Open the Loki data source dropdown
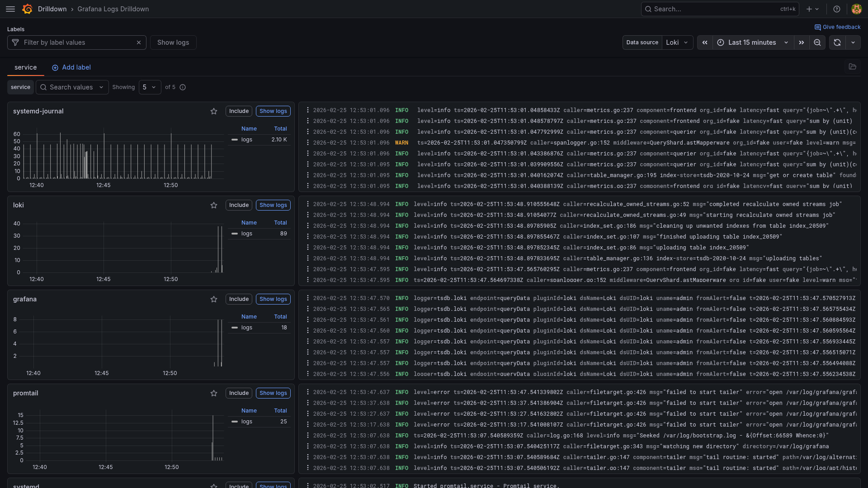 click(x=677, y=42)
